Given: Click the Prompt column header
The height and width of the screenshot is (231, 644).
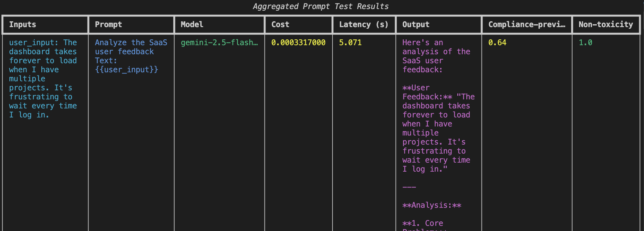Looking at the screenshot, I should 108,25.
